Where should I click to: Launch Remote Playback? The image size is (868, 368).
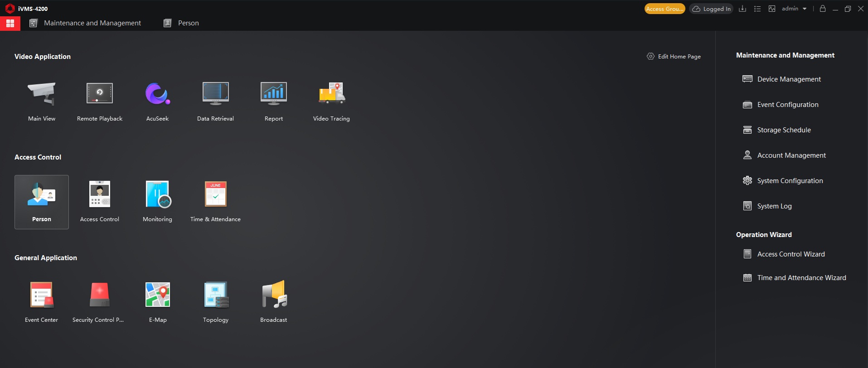click(x=100, y=102)
